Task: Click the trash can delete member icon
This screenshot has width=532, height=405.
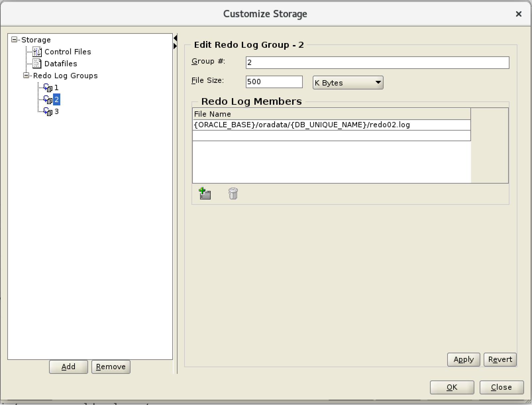Action: coord(233,194)
